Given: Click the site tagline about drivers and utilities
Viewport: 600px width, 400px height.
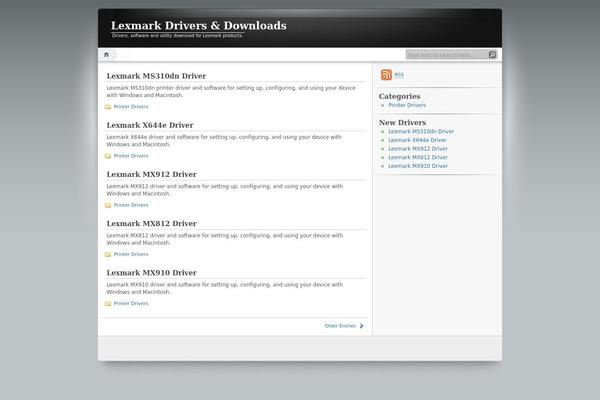Looking at the screenshot, I should click(x=177, y=36).
